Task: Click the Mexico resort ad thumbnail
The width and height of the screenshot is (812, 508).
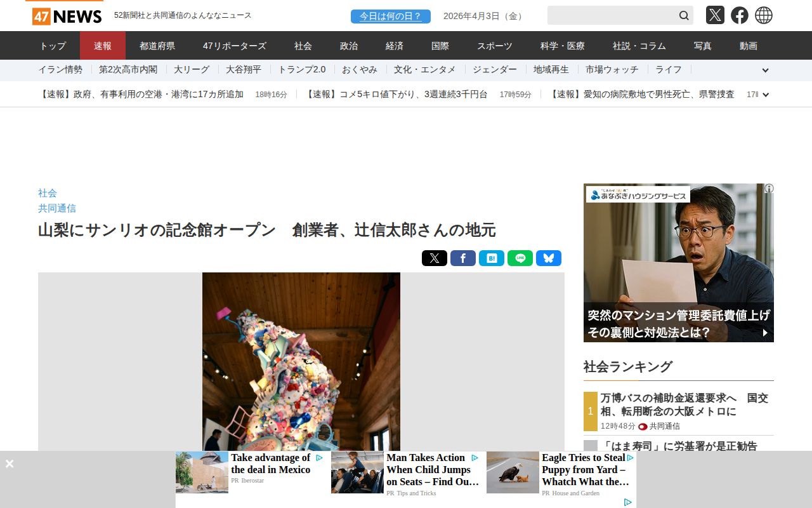Action: click(x=202, y=472)
